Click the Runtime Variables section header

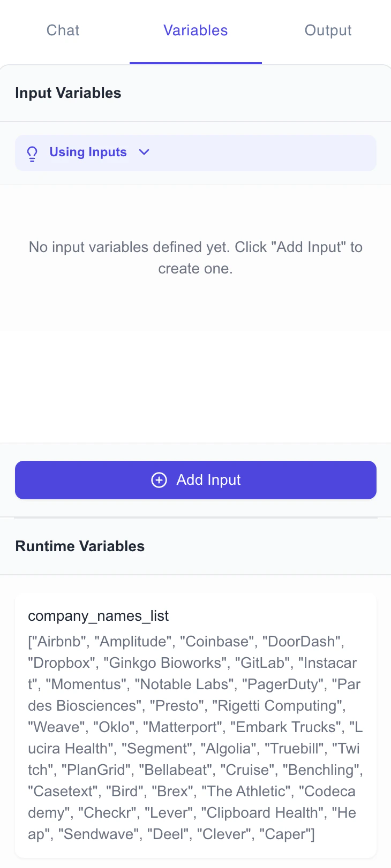tap(80, 546)
